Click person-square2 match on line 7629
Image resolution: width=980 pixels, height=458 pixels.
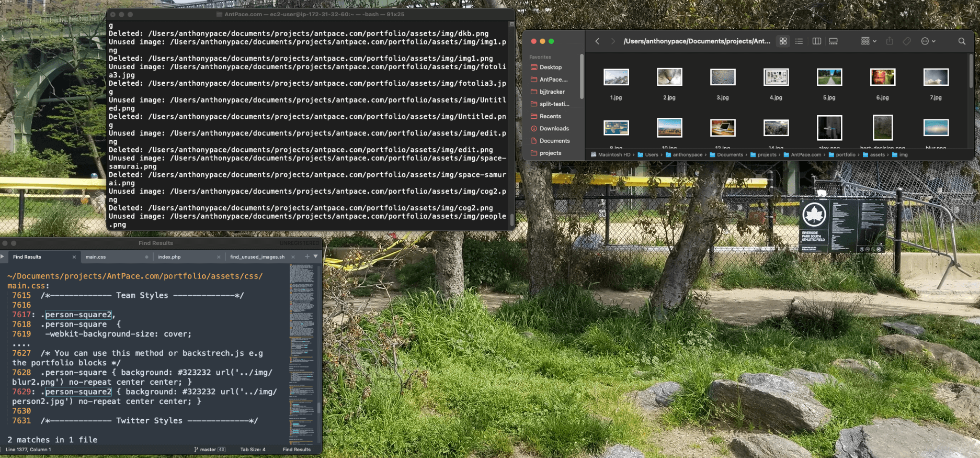78,392
